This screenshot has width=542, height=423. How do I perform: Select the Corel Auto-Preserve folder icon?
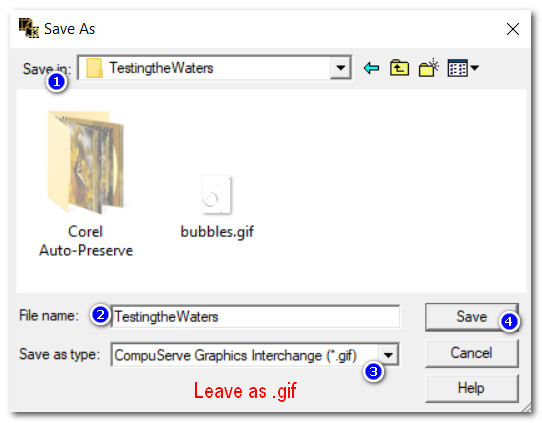point(86,162)
